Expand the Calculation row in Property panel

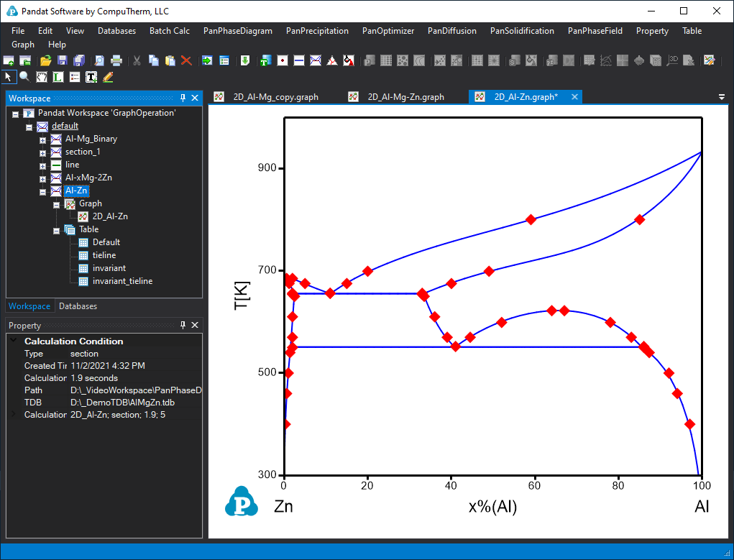coord(14,415)
